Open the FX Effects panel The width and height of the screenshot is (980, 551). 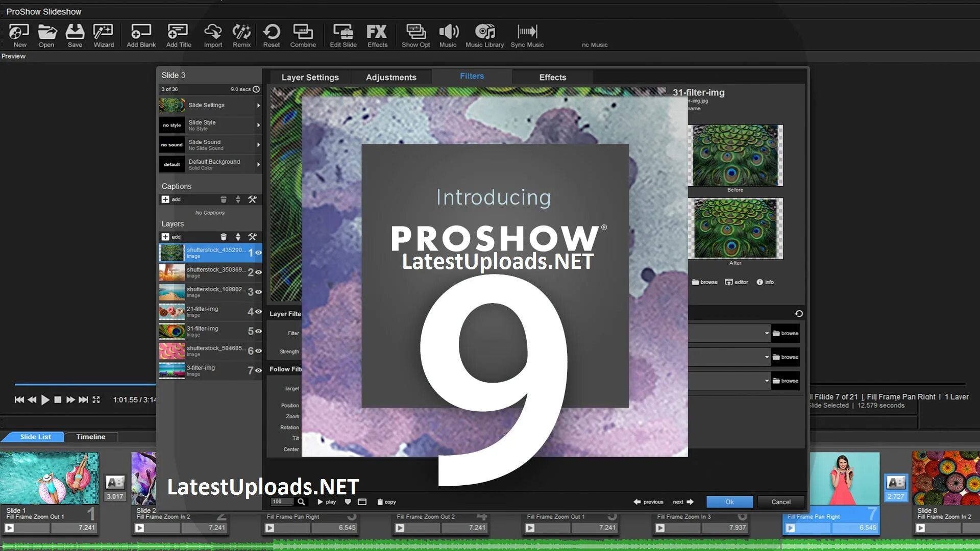(x=377, y=35)
